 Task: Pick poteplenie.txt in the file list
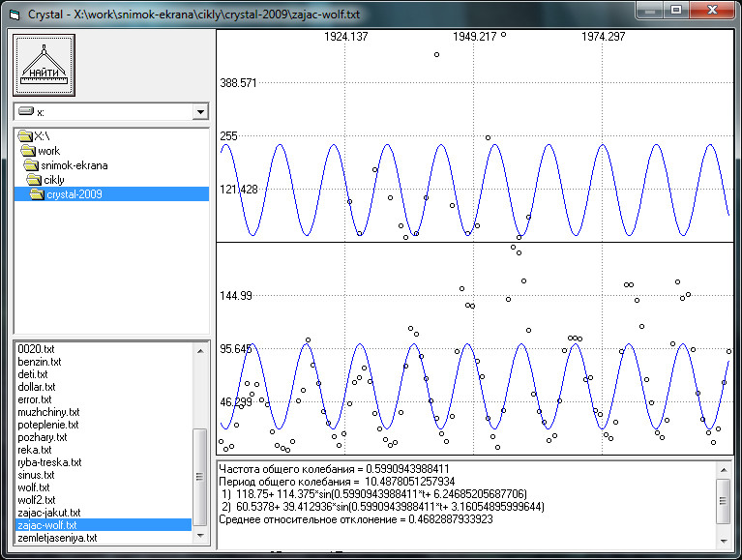(x=47, y=425)
